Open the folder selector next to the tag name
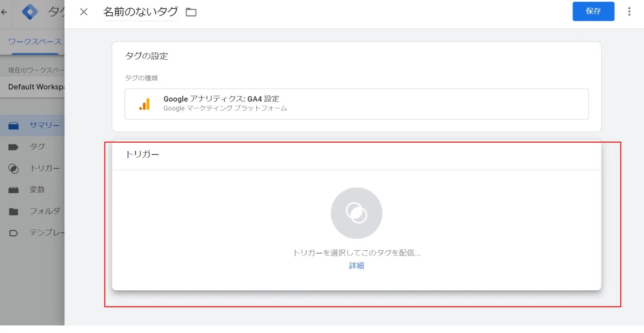This screenshot has height=333, width=644. [x=191, y=12]
